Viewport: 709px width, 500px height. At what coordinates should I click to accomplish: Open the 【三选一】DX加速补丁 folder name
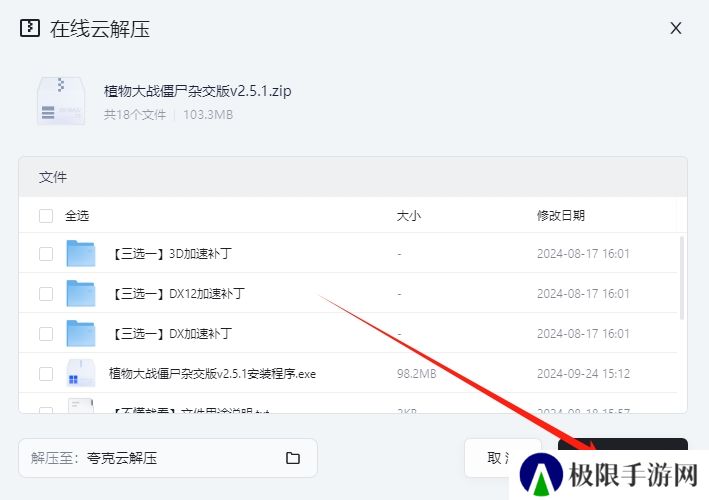[x=171, y=334]
